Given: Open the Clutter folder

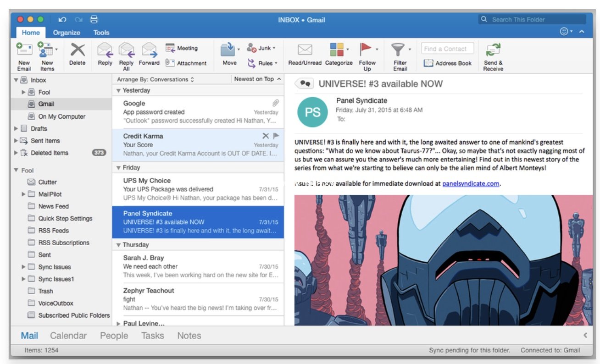Looking at the screenshot, I should [x=61, y=182].
